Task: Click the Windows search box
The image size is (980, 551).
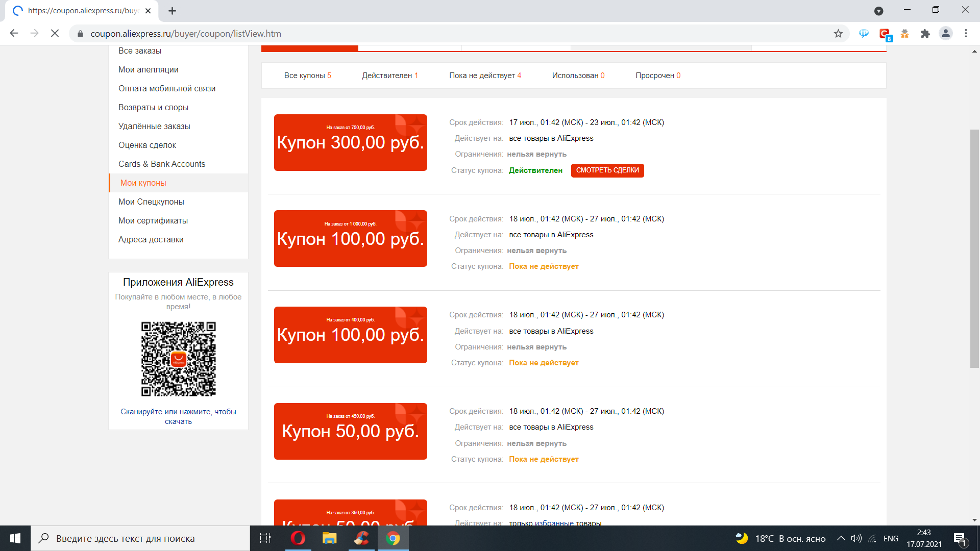Action: click(140, 538)
